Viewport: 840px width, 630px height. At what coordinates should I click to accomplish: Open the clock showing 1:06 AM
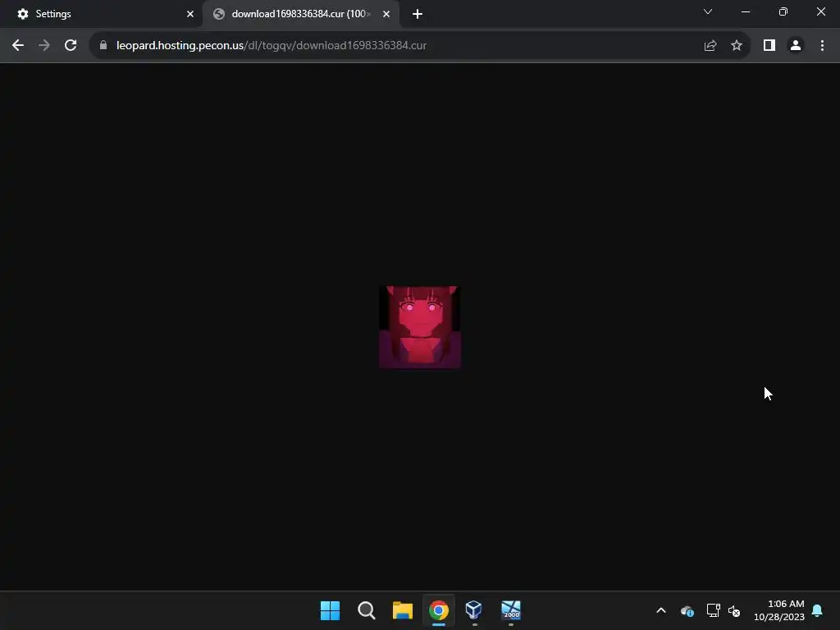(x=779, y=610)
